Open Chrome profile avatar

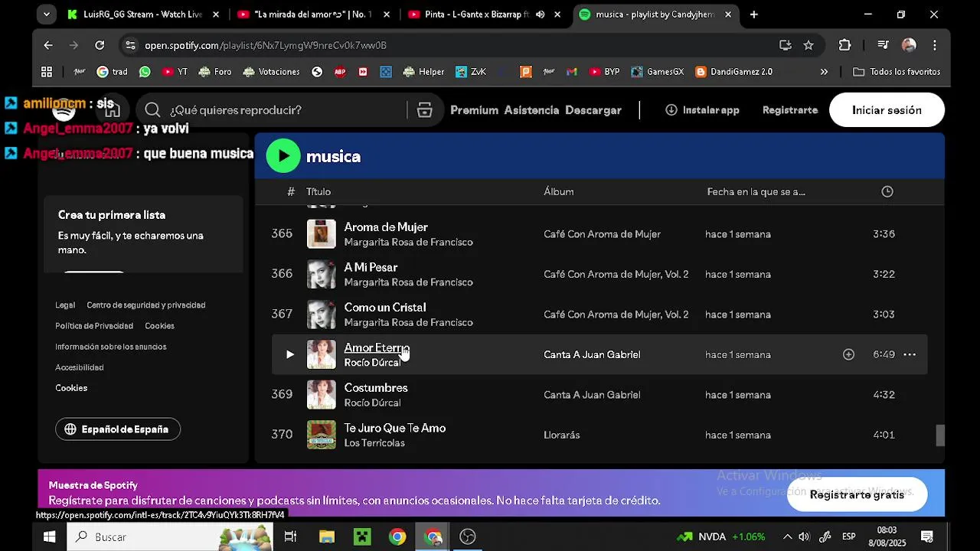click(909, 45)
